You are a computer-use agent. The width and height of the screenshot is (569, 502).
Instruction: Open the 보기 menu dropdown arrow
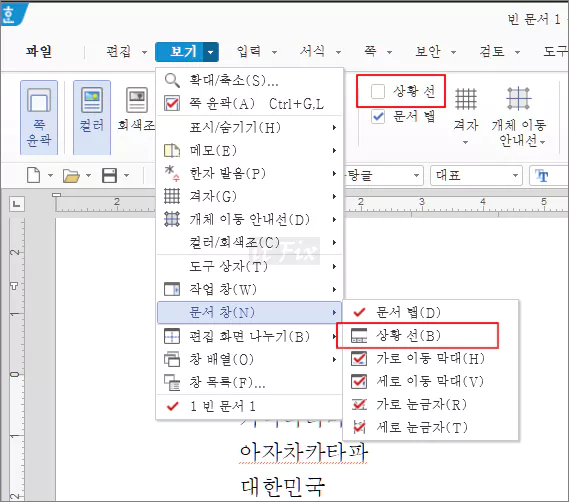(x=211, y=52)
